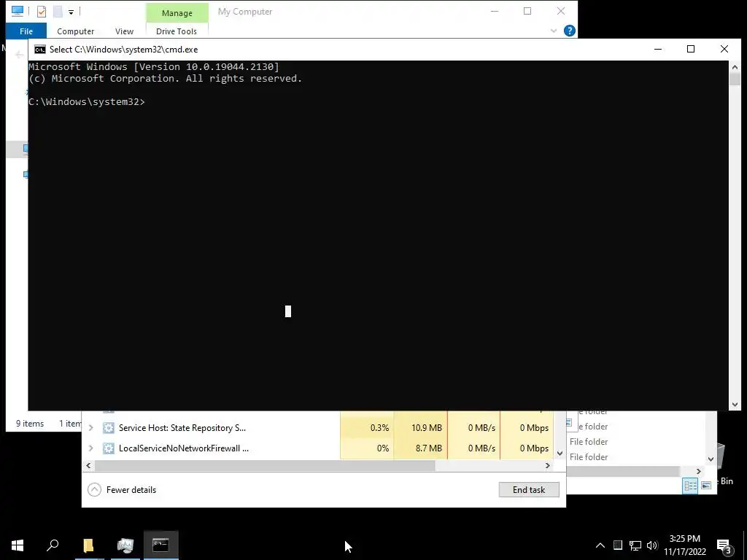Click the left scroll arrow in Task Manager
The width and height of the screenshot is (747, 560).
[x=88, y=465]
